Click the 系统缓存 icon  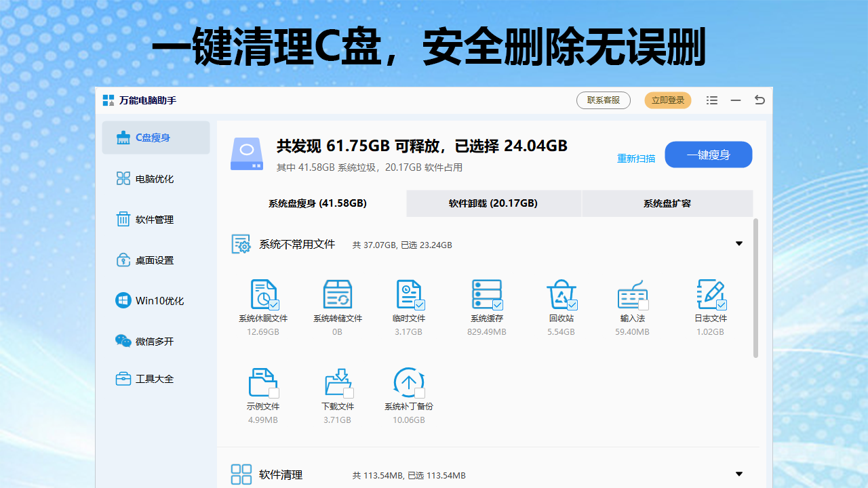coord(486,293)
